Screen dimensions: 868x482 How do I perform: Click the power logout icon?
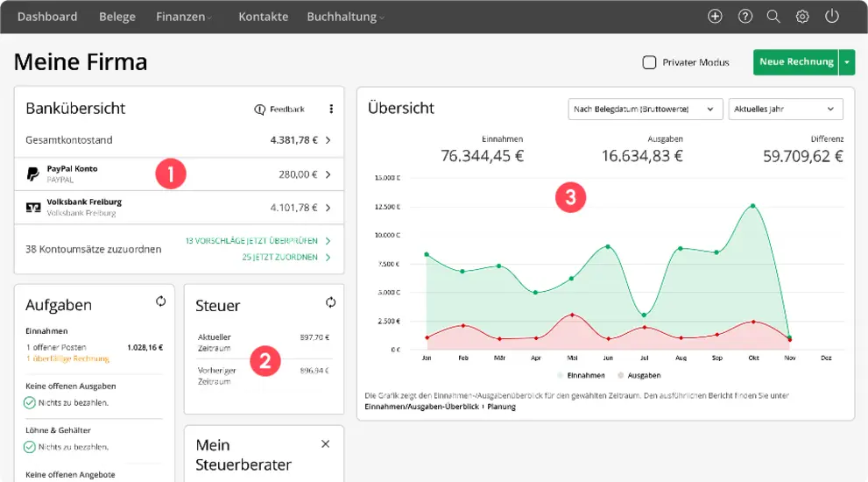pos(832,17)
